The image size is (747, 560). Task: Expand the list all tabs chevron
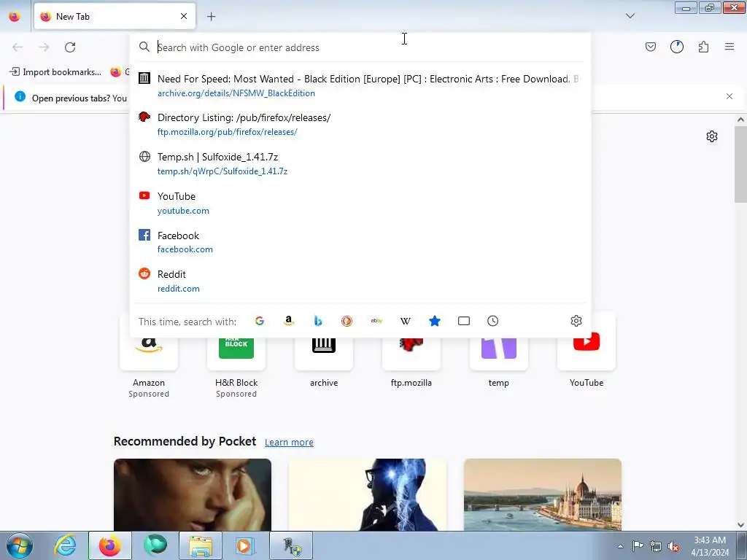(630, 16)
